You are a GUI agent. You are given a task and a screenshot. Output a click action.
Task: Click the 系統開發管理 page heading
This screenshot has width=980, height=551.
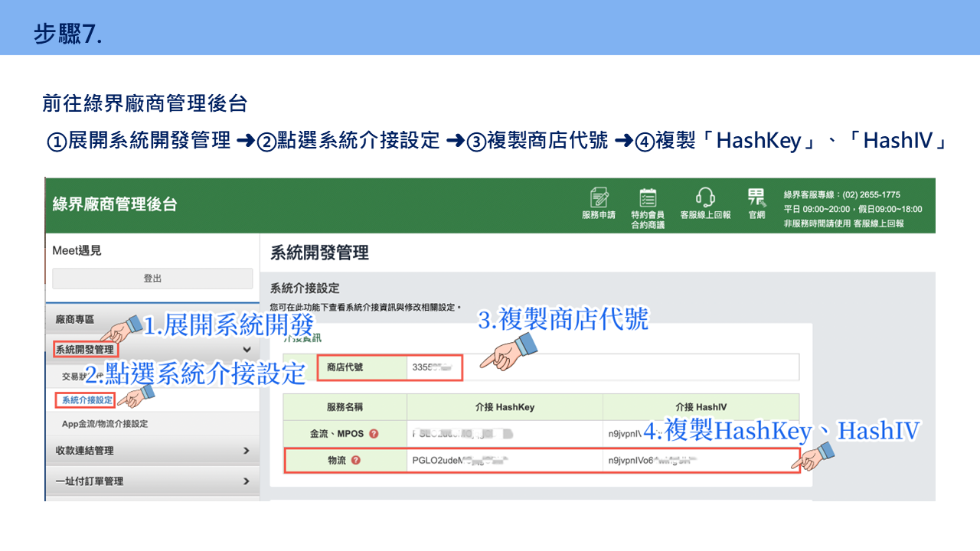click(x=319, y=253)
